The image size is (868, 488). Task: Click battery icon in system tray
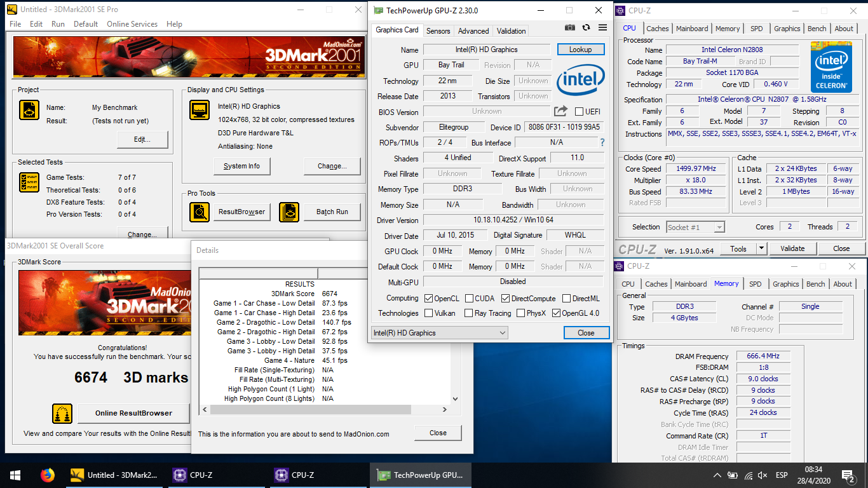(x=733, y=475)
